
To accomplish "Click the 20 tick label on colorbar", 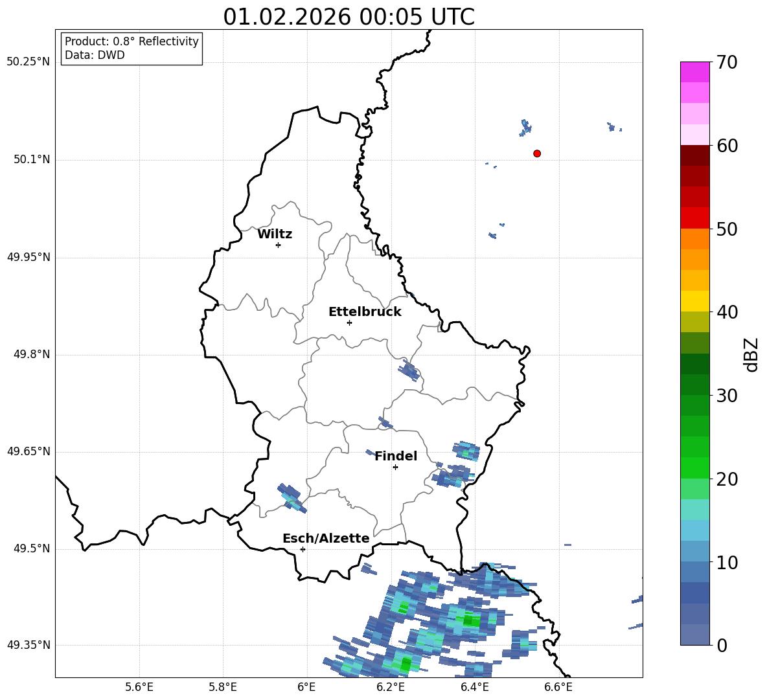I will [x=727, y=479].
